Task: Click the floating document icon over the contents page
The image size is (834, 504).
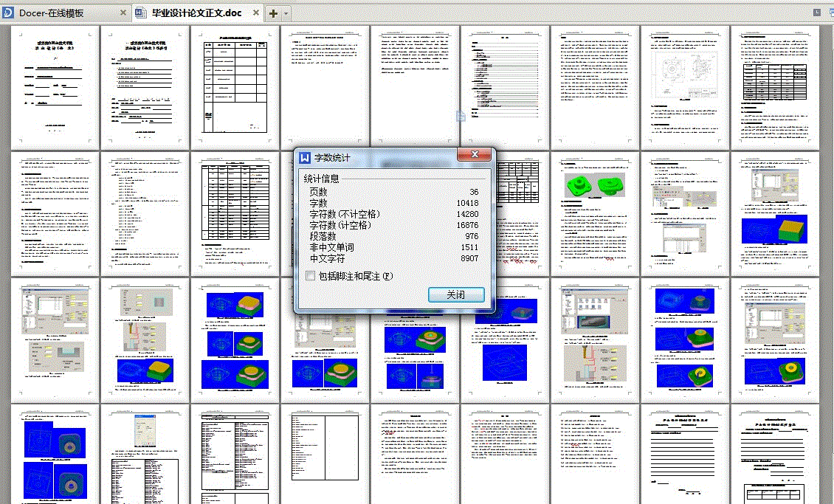Action: (461, 116)
